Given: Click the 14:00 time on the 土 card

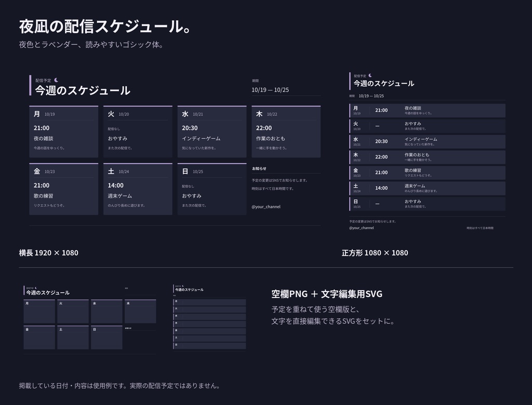Looking at the screenshot, I should [x=116, y=186].
